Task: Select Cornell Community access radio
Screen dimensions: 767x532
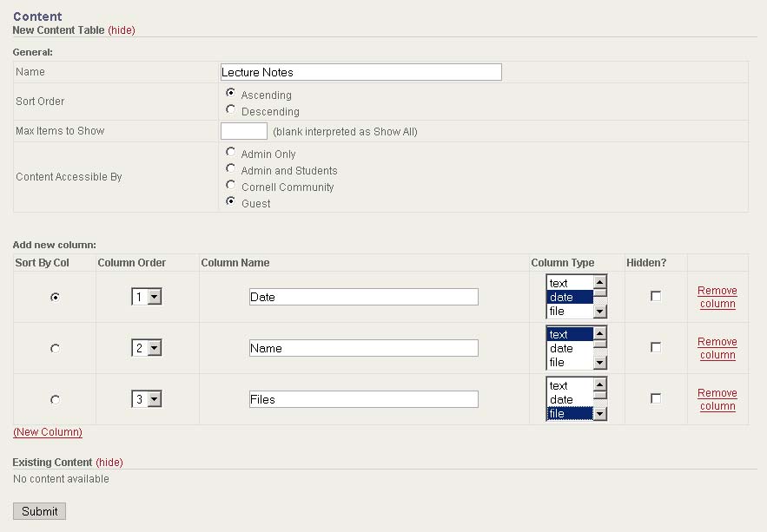Action: [x=230, y=186]
